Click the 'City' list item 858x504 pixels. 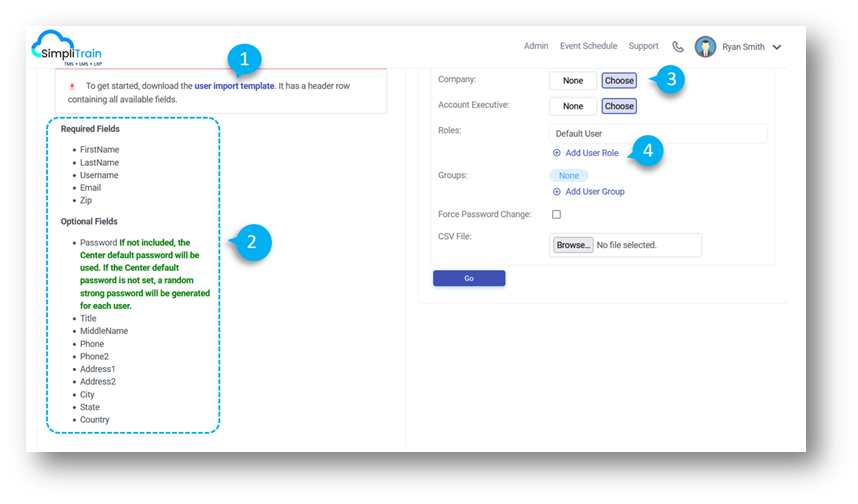point(87,395)
